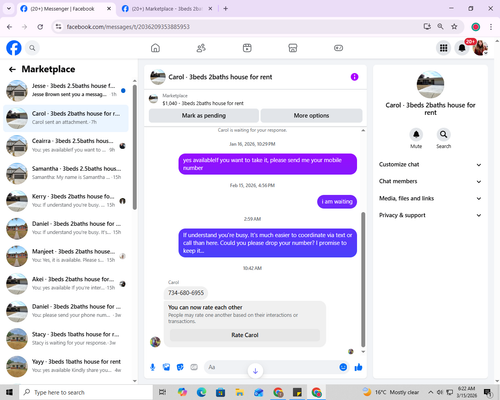Open Jesse's 3beds 2.5baths conversation
500x400 pixels.
click(66, 90)
